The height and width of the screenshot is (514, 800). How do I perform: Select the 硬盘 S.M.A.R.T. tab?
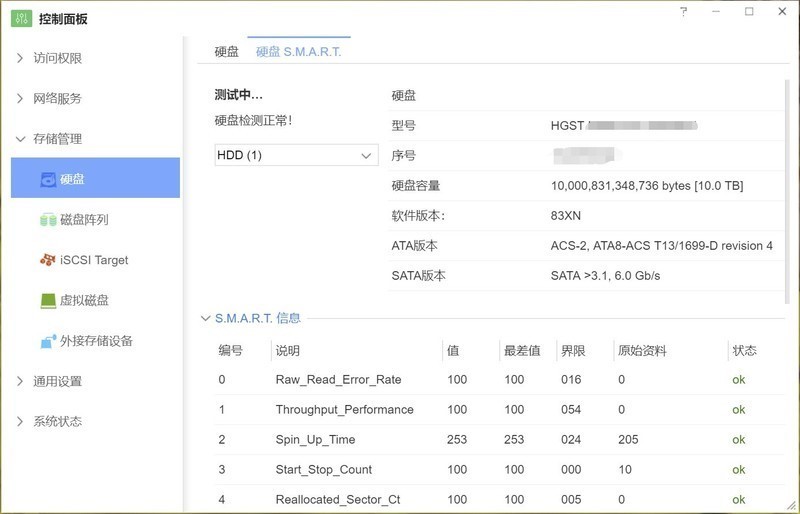point(298,52)
